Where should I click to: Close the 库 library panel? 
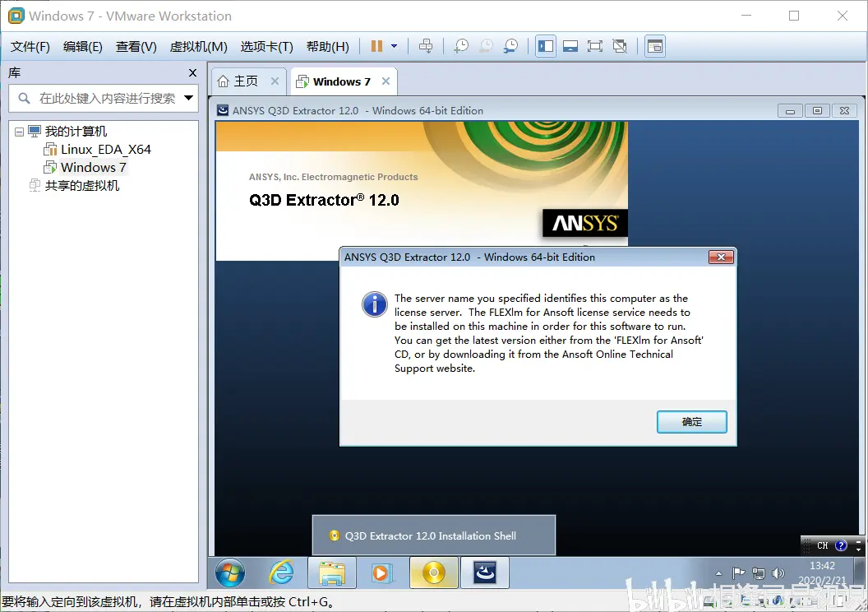(x=192, y=72)
